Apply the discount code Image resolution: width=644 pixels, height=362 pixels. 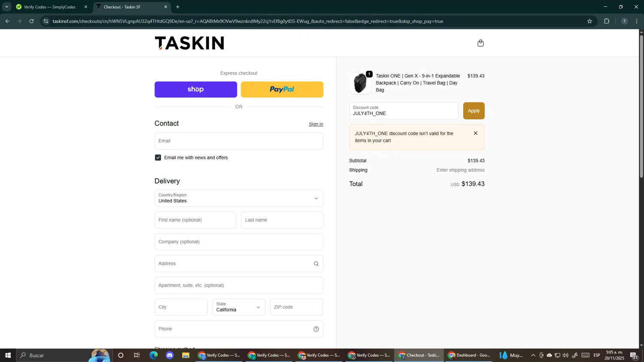pos(474,111)
